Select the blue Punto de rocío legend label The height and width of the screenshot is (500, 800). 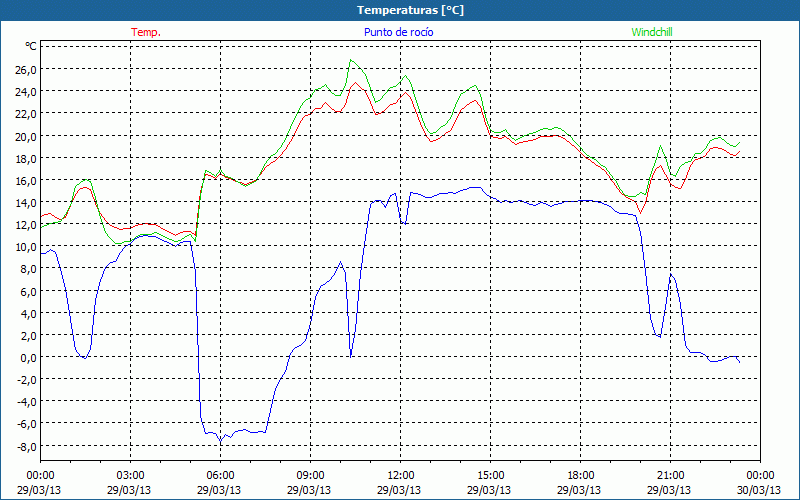[x=398, y=32]
